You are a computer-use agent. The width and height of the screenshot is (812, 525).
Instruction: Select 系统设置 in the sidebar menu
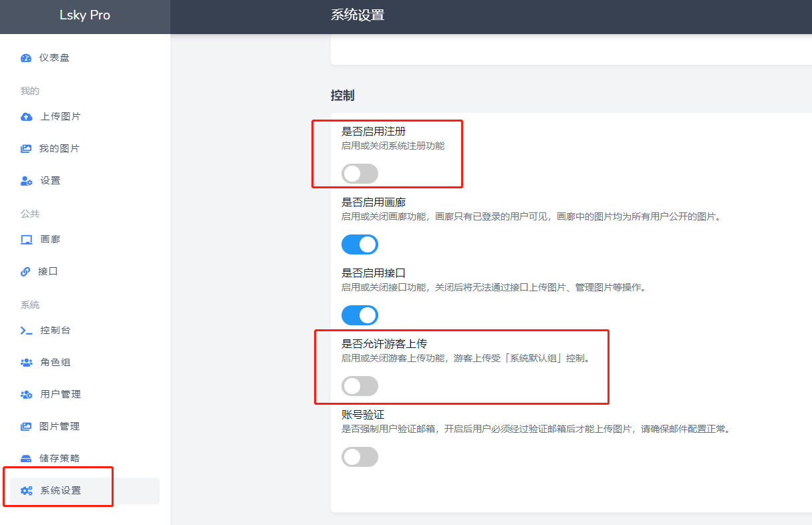[x=60, y=490]
